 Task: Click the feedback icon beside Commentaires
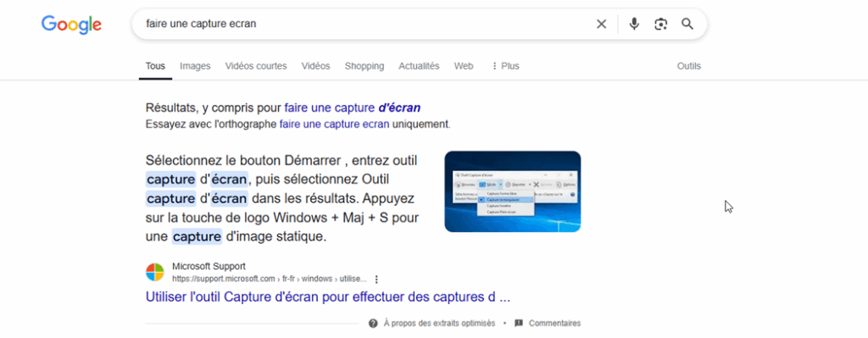point(519,323)
